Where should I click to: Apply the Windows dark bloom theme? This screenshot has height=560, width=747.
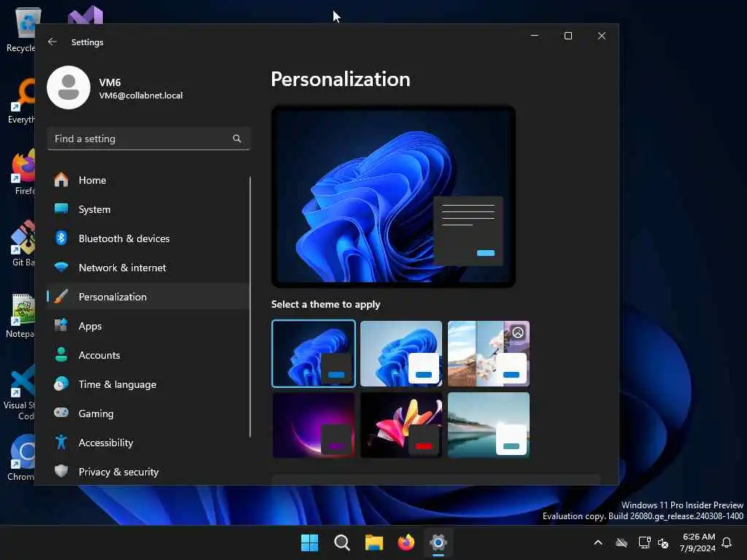click(314, 354)
